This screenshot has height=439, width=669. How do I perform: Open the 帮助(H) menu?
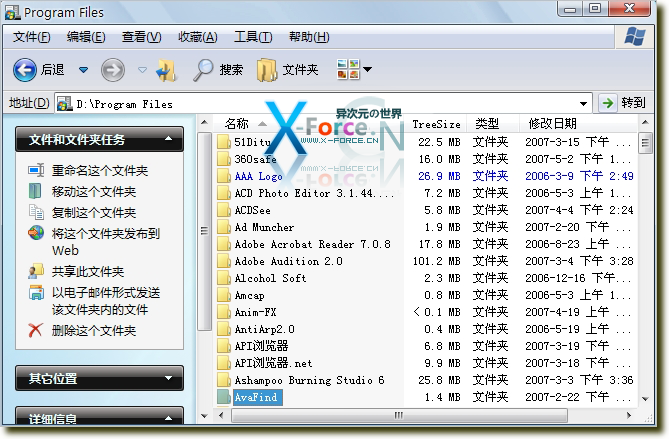pyautogui.click(x=309, y=37)
